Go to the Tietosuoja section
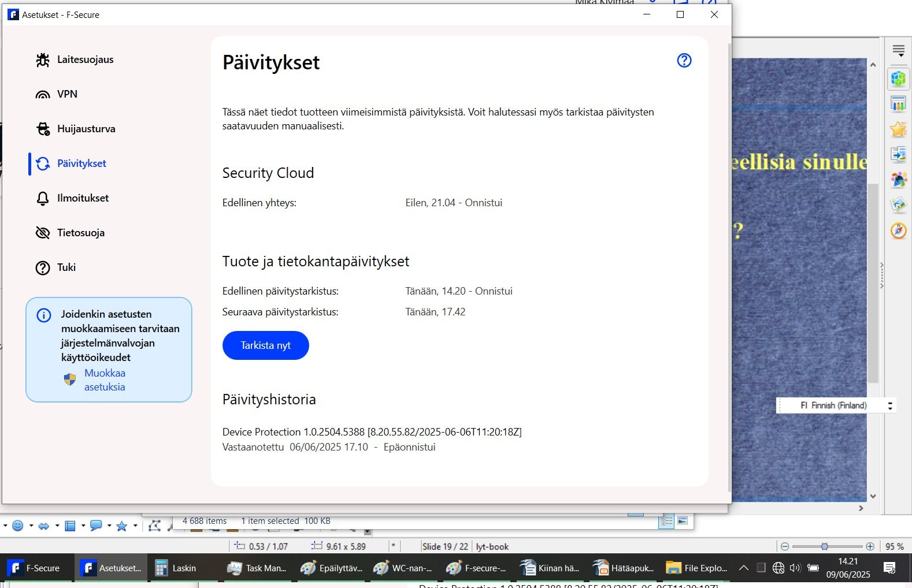The height and width of the screenshot is (588, 912). 70,233
